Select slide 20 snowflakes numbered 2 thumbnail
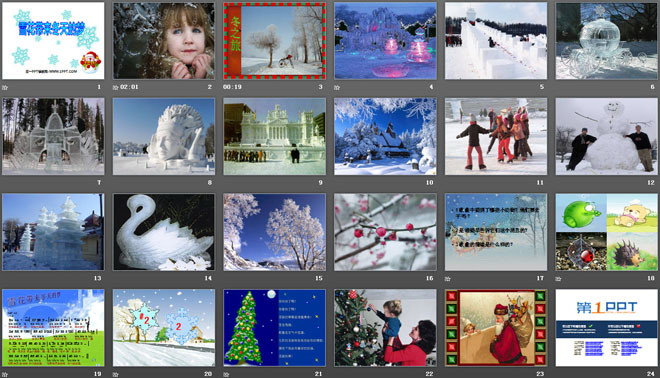Viewport: 660px width, 378px height. point(164,327)
